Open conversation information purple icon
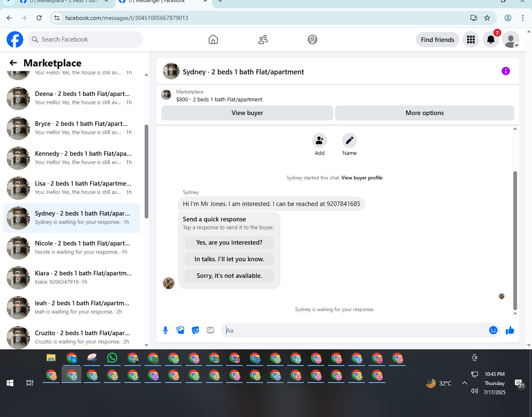 (506, 71)
